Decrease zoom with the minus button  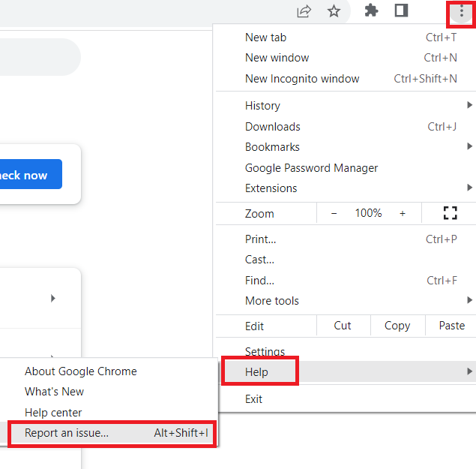click(x=334, y=213)
